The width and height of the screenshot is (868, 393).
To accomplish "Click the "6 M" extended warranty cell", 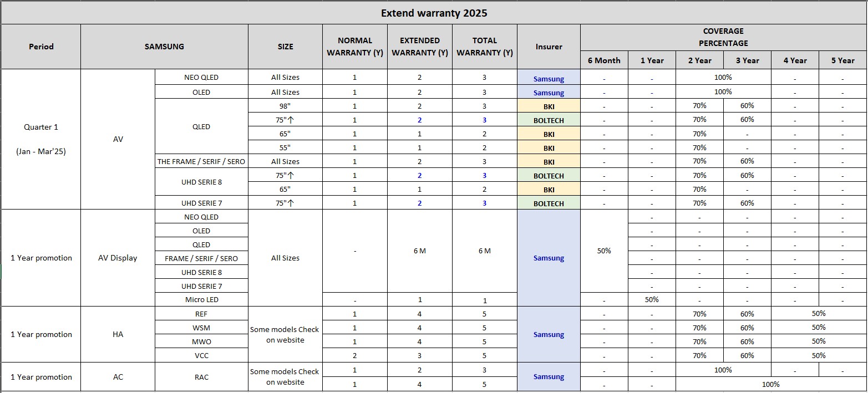I will [x=420, y=251].
